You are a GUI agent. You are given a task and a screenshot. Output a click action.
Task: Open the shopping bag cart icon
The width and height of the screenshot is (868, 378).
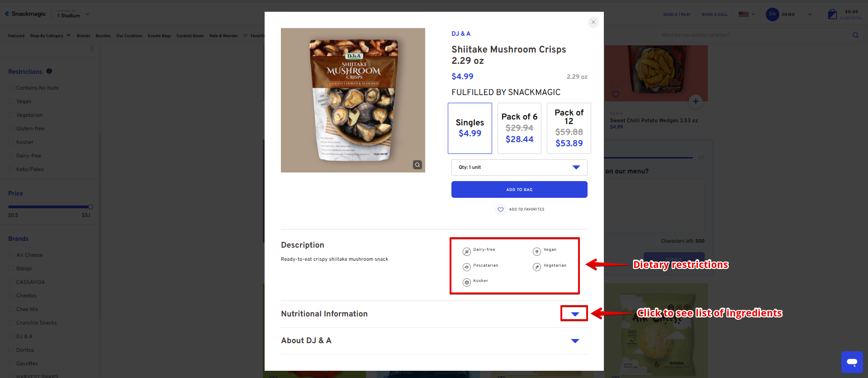[x=832, y=14]
